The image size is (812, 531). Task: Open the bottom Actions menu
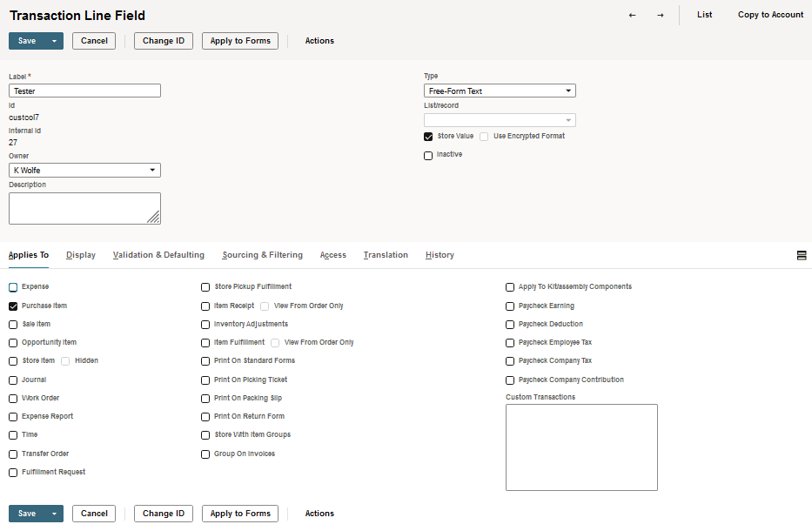[319, 514]
